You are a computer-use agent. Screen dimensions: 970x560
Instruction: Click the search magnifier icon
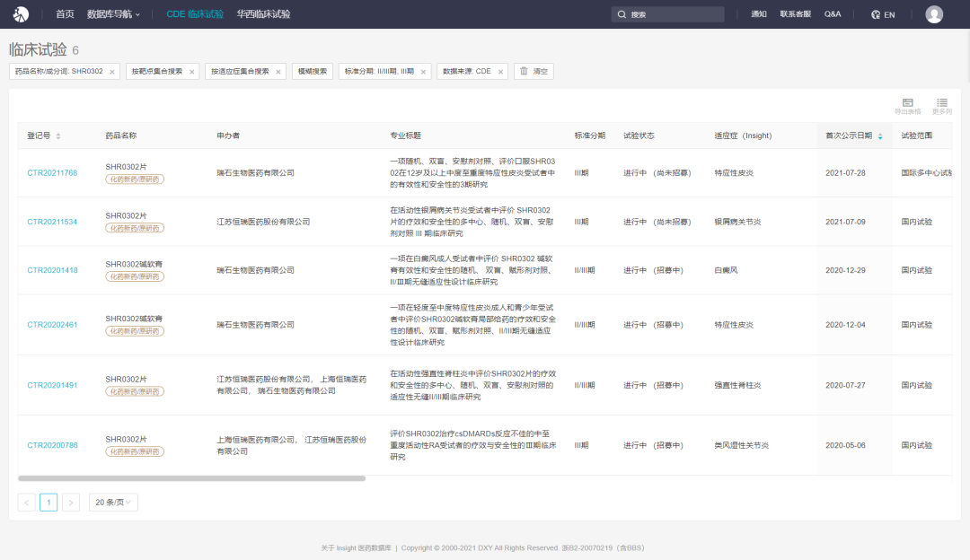click(622, 14)
